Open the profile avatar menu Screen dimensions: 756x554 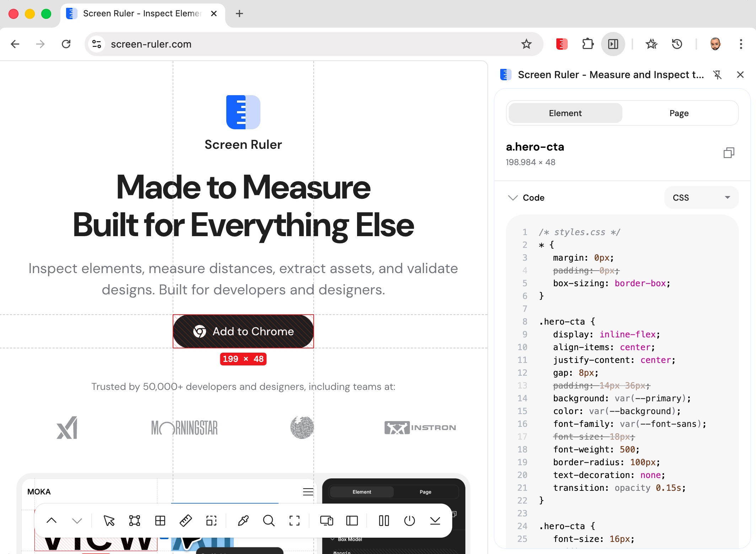click(x=715, y=44)
